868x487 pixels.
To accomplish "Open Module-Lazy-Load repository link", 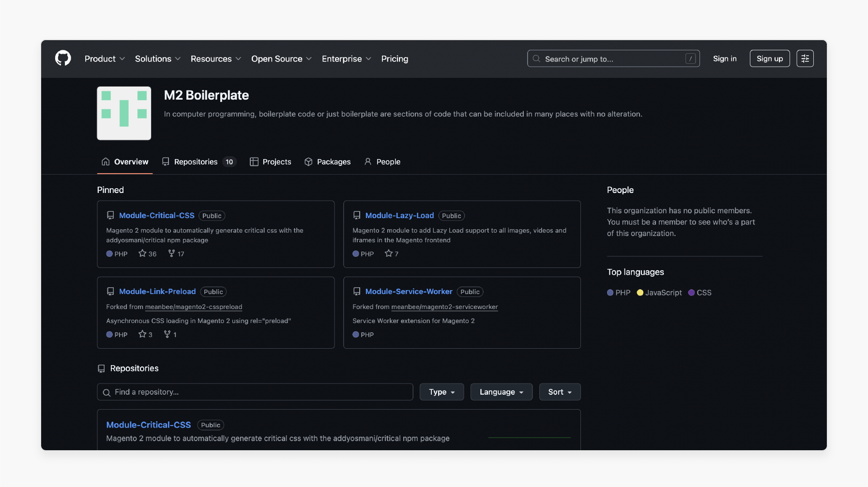I will [399, 215].
